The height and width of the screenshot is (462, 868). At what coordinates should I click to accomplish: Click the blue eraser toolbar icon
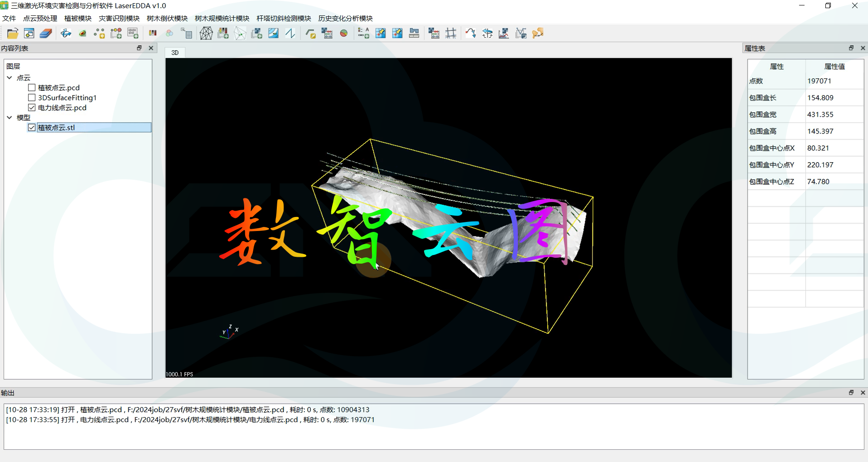(x=46, y=34)
